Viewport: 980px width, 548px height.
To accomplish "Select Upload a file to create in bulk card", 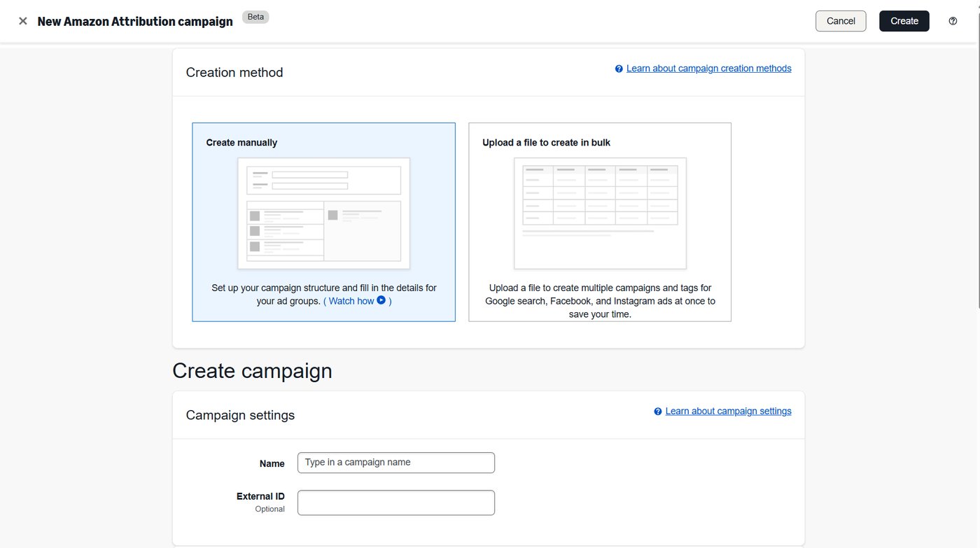I will click(600, 223).
